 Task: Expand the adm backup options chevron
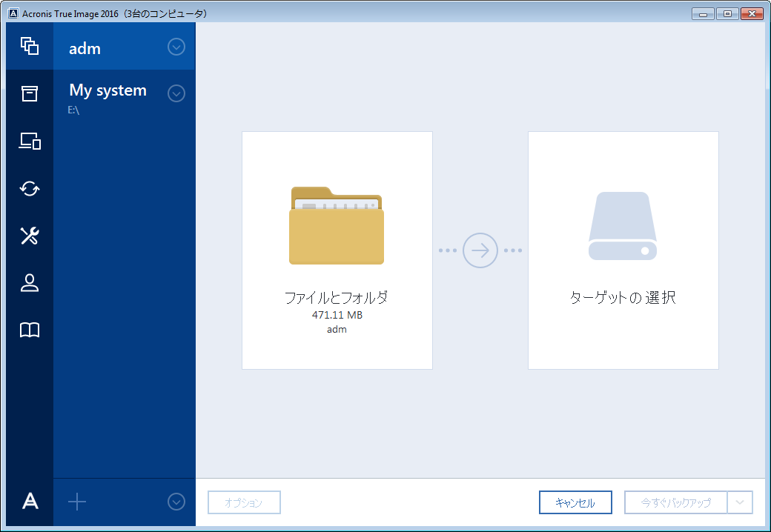point(176,47)
